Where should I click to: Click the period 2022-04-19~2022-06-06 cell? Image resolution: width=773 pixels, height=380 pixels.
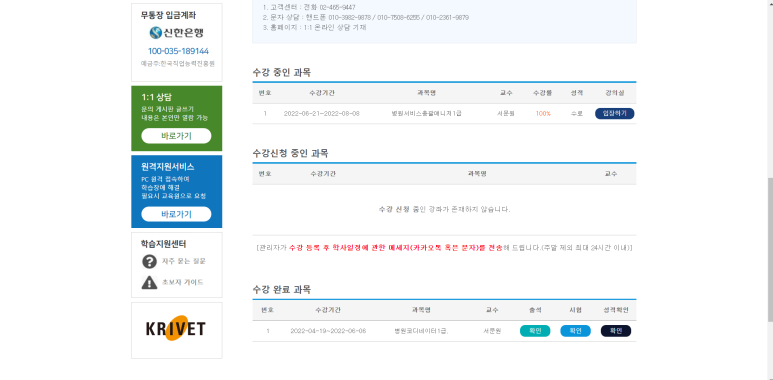tap(328, 331)
